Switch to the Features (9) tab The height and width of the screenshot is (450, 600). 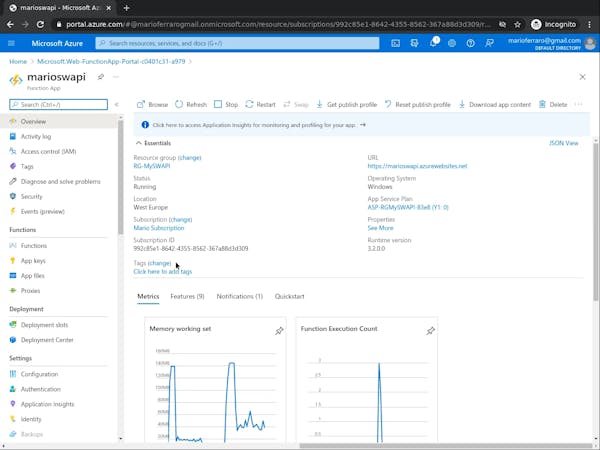coord(187,296)
